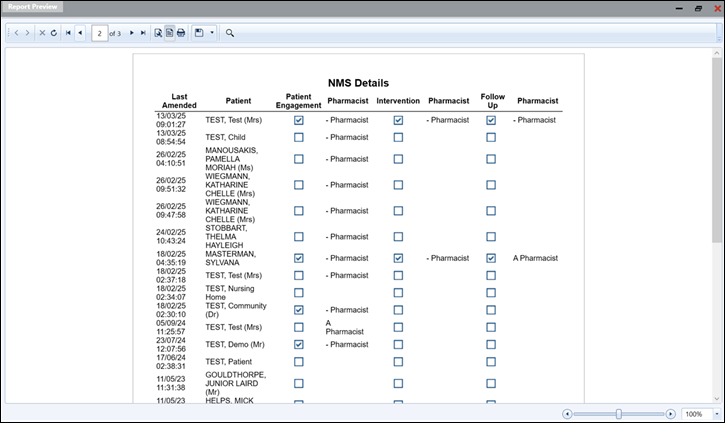
Task: Click patient name MANOUSAKIS, PAMELLA MORIAH (Ms)
Action: pyautogui.click(x=232, y=159)
